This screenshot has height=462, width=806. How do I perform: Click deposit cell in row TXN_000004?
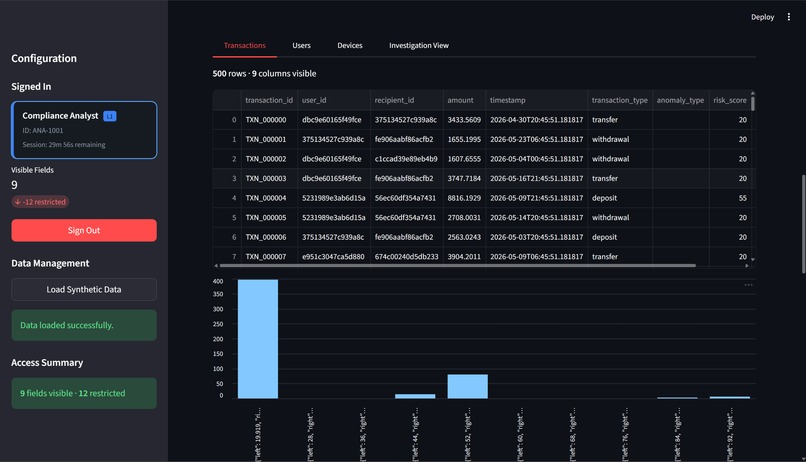pos(619,198)
